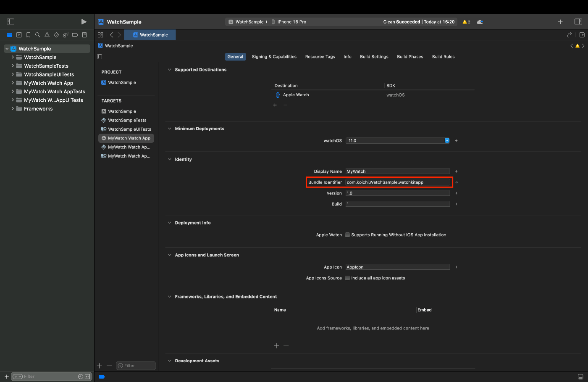Screen dimensions: 588x382
Task: Open the Library with plus button
Action: [560, 22]
